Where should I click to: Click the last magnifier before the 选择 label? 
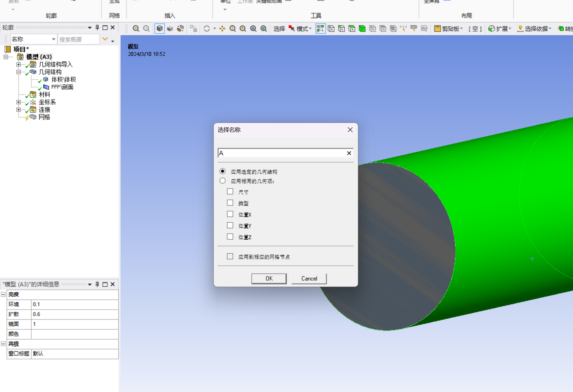point(264,29)
